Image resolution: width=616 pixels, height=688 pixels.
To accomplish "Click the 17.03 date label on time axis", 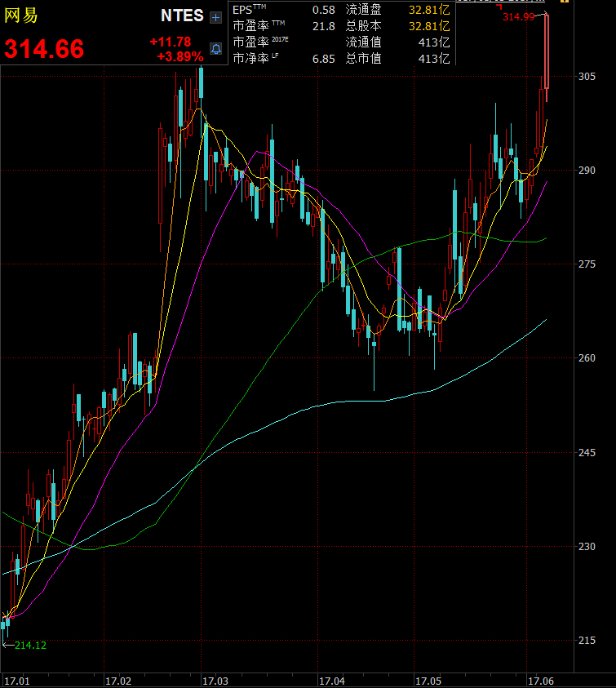I will tap(216, 680).
